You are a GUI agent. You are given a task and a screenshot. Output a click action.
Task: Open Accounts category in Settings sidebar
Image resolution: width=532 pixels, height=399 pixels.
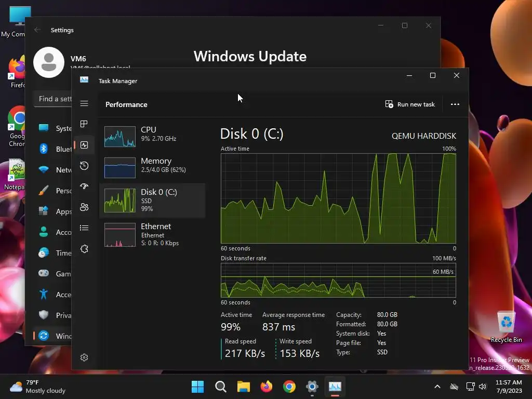coord(54,232)
